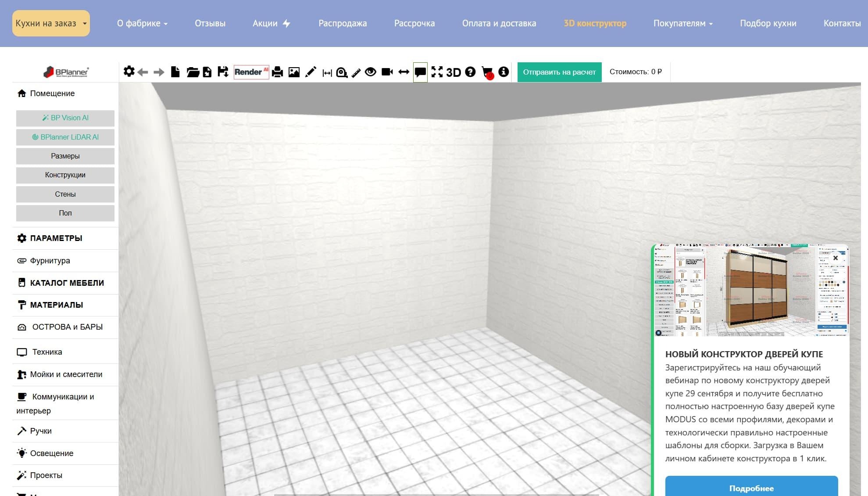Screen dimensions: 868x496
Task: Select the ruler tool icon
Action: click(x=356, y=72)
